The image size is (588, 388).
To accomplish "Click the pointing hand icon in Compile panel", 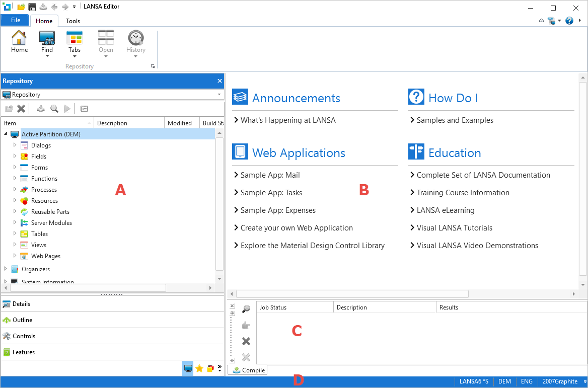I will pos(246,325).
